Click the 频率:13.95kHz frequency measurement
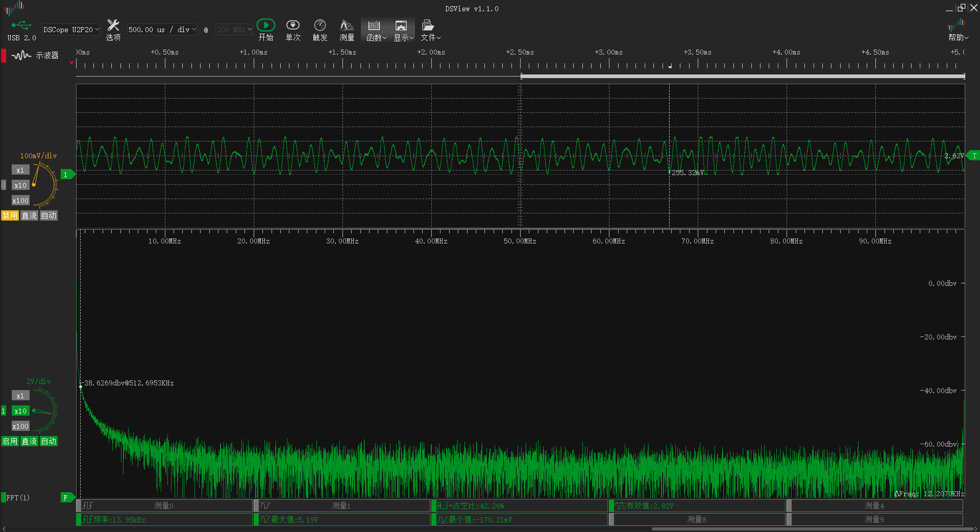Image resolution: width=980 pixels, height=532 pixels. [x=164, y=519]
